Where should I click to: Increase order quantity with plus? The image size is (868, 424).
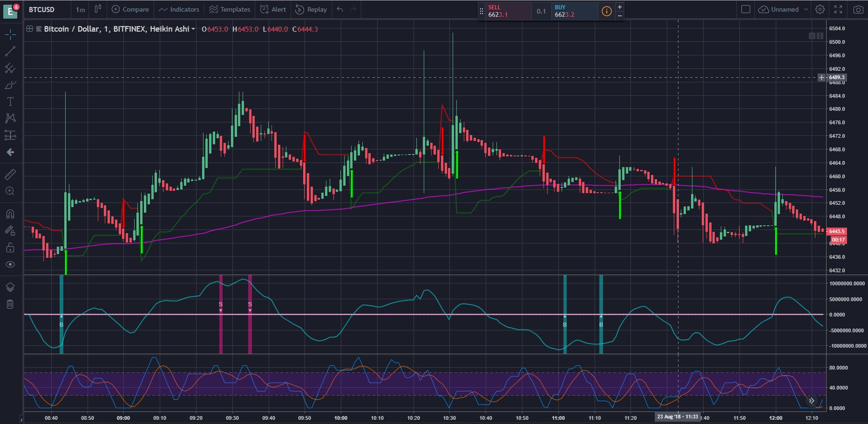click(620, 7)
